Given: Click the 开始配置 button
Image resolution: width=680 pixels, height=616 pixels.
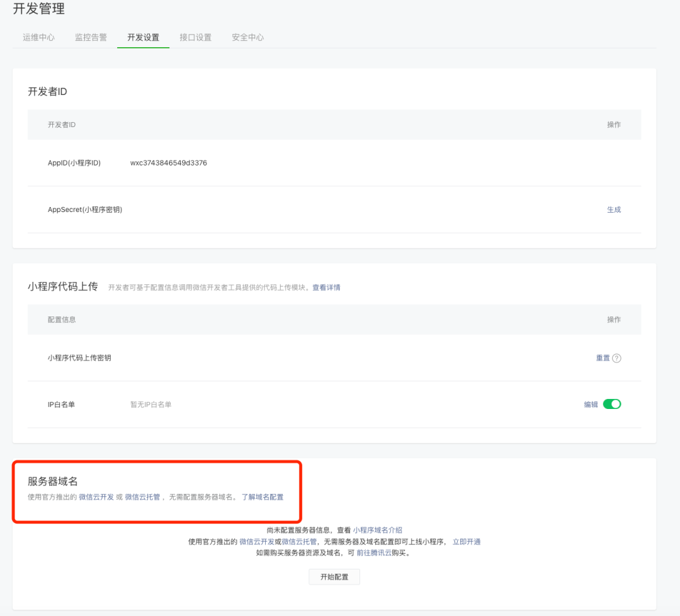Looking at the screenshot, I should (x=334, y=577).
